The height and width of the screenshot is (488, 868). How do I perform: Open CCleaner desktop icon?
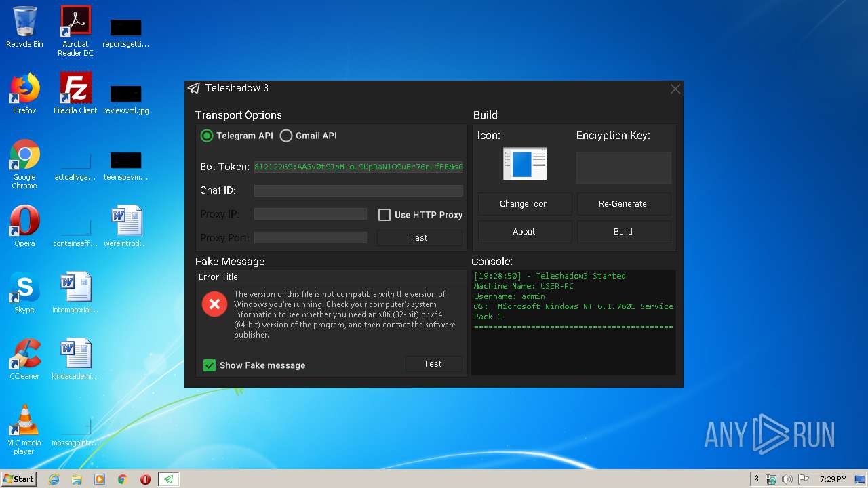click(x=24, y=359)
